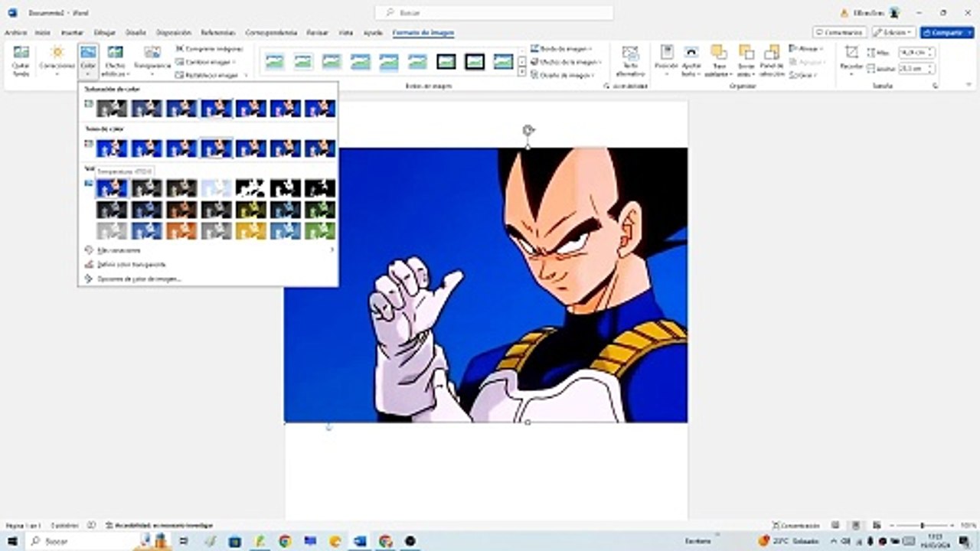Expand the picture styles gallery
This screenshot has height=551, width=980.
click(522, 73)
